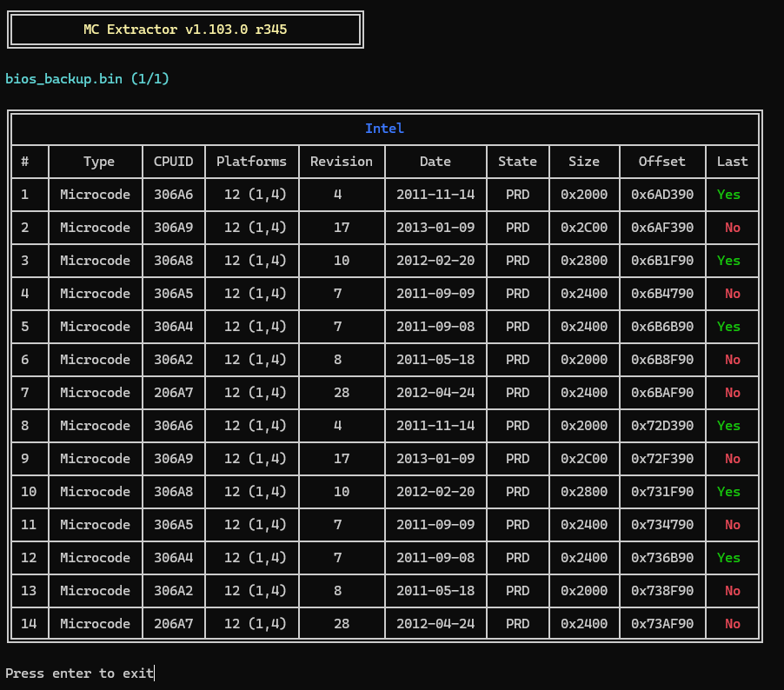Click the MC Extractor v1.103.0 title banner
The image size is (784, 690).
point(185,30)
